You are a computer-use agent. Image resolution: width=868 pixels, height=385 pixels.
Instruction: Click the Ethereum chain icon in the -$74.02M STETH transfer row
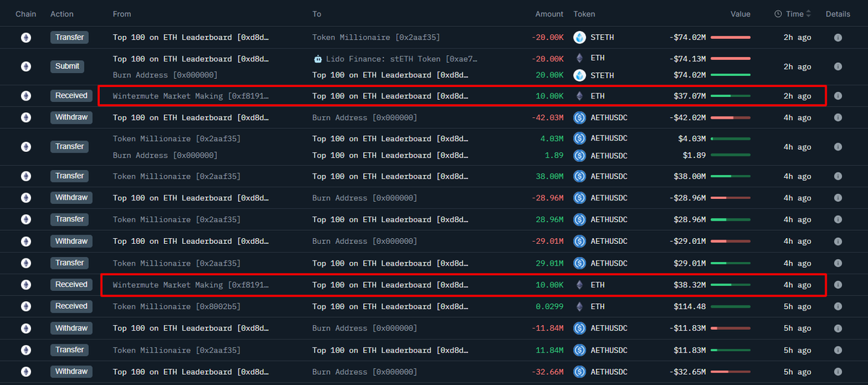[26, 37]
